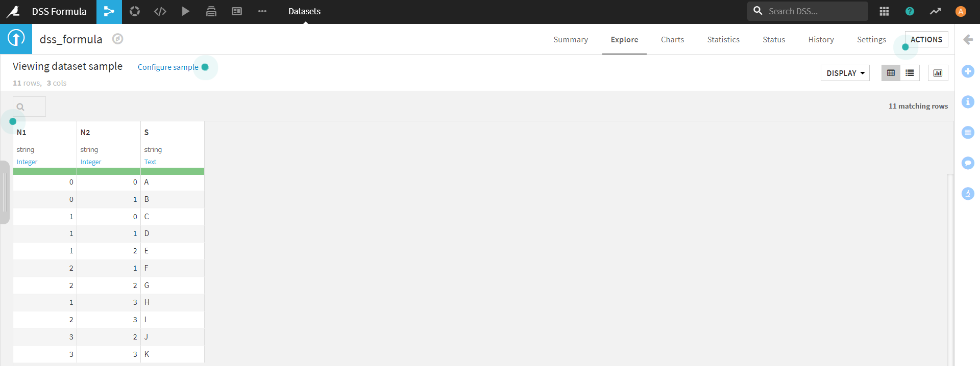Click the left panel handle
Image resolution: width=980 pixels, height=366 pixels.
pyautogui.click(x=5, y=193)
